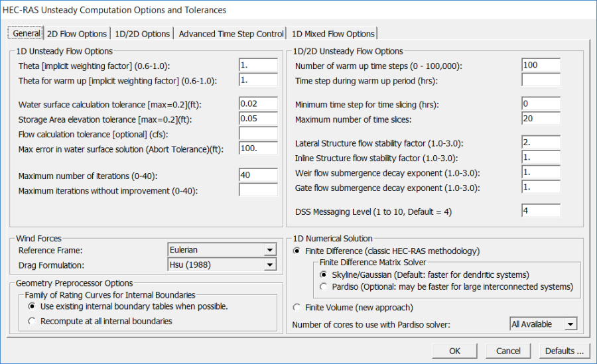Click the DSS Messaging Level field

tap(541, 211)
